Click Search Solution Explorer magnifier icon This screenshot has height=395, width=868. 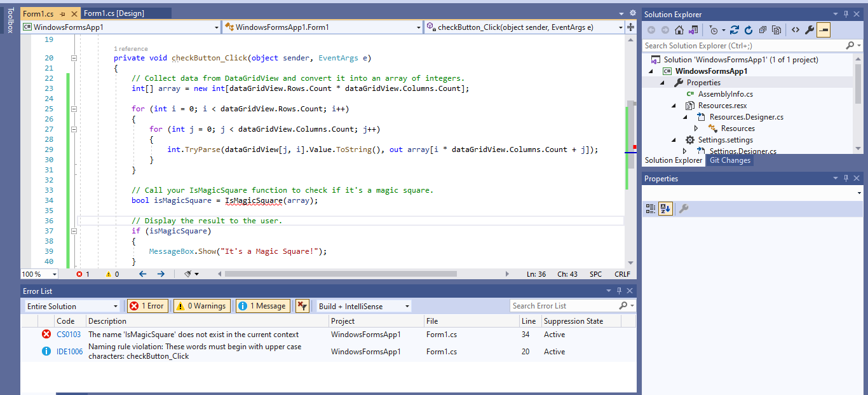[850, 46]
